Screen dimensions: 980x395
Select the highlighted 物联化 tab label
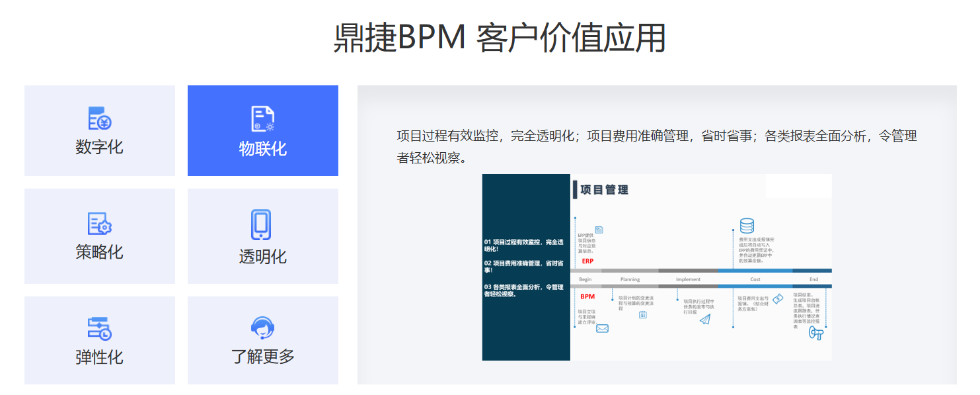click(x=262, y=149)
